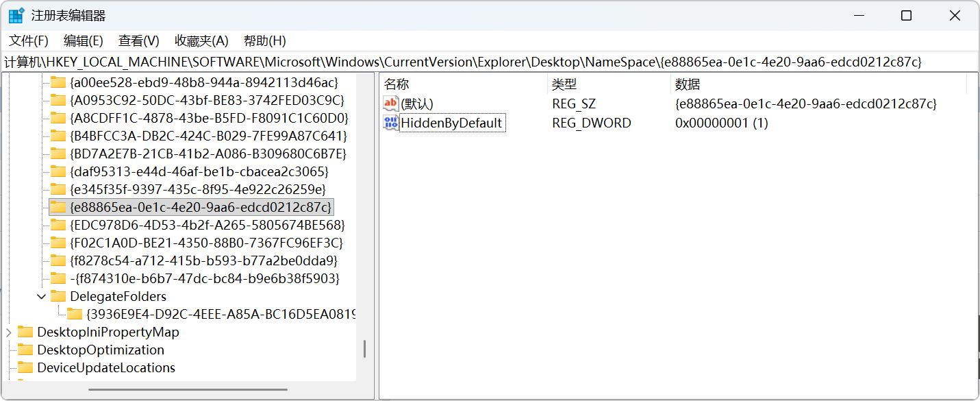Select the {A8CDFF1C-4878-43be-B5FD-F8091C1C60D0} key
Screen dimensions: 980x401
click(x=209, y=118)
